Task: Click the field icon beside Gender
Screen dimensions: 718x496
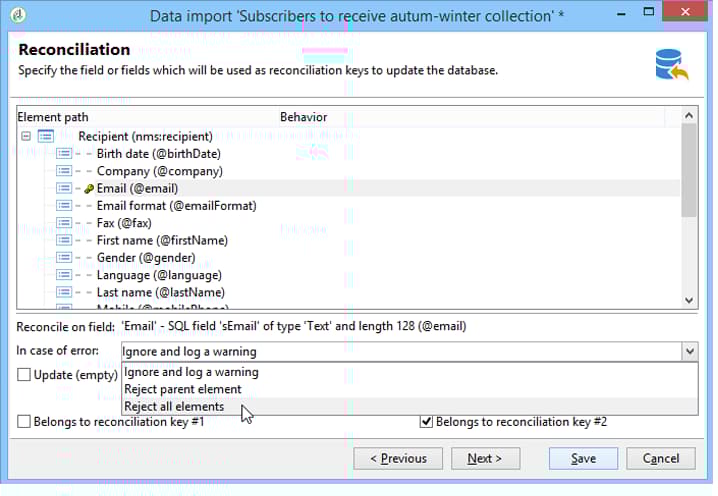Action: click(x=64, y=258)
